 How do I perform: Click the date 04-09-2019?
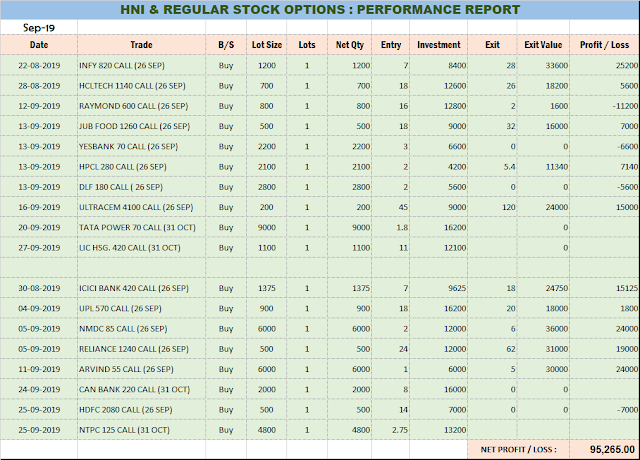(x=39, y=309)
